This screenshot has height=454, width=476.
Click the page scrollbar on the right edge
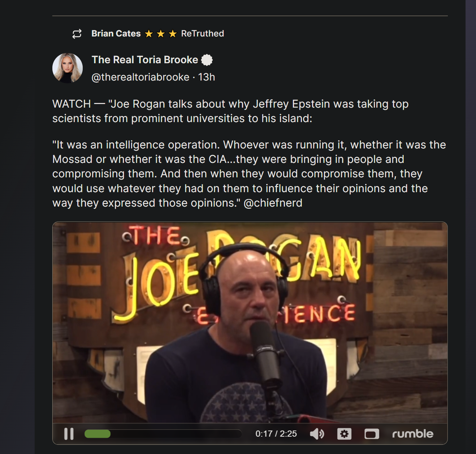point(471,227)
